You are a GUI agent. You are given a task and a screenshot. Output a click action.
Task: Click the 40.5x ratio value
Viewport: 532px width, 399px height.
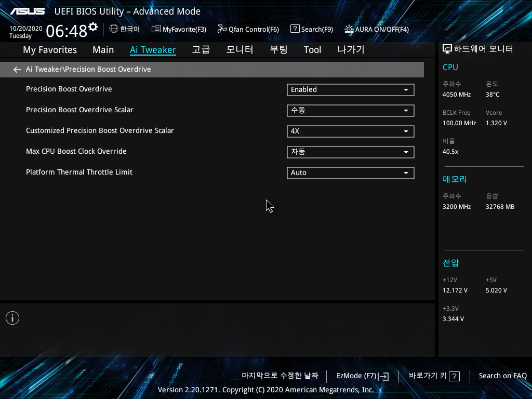[x=450, y=152]
